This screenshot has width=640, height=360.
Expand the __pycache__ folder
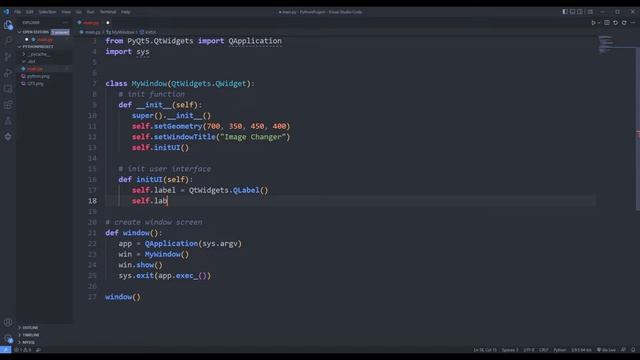(39, 54)
